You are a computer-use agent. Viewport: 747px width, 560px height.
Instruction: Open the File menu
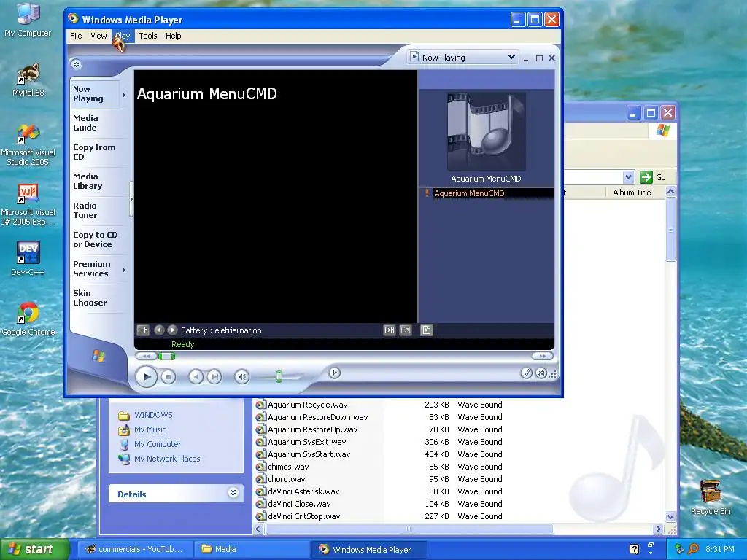coord(76,36)
